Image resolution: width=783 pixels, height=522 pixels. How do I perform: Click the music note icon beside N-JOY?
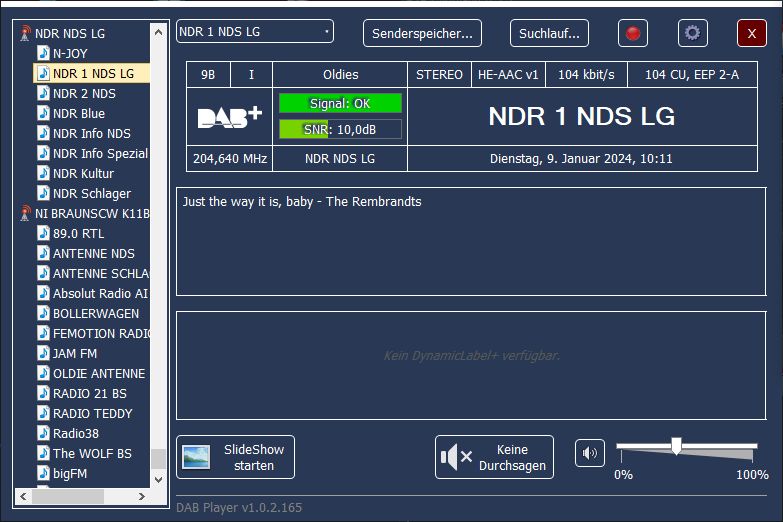click(43, 53)
